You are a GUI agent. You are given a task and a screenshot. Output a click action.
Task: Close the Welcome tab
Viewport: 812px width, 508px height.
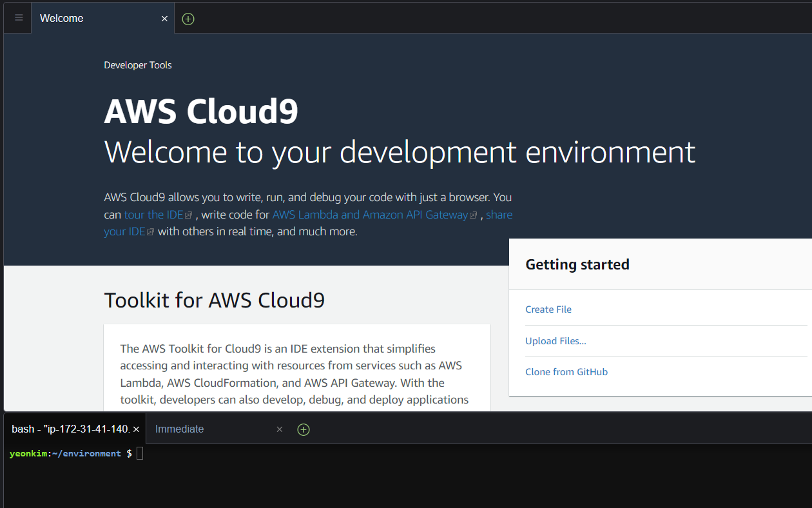click(164, 19)
